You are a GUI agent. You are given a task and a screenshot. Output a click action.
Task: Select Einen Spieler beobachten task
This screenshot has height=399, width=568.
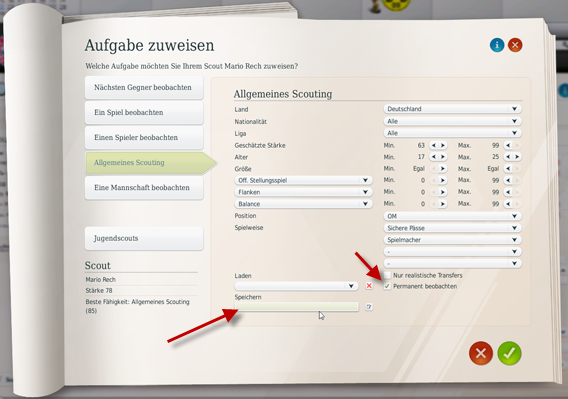[x=144, y=137]
